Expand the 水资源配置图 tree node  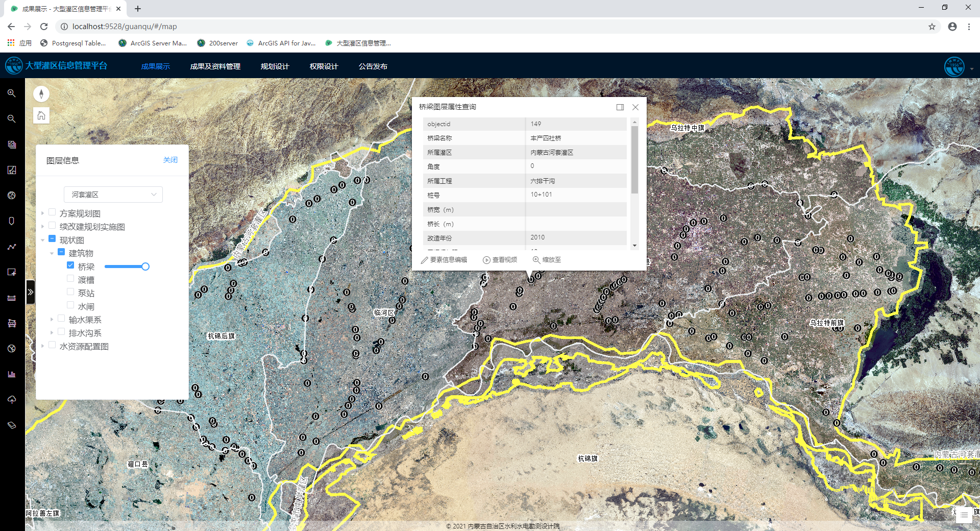[43, 346]
